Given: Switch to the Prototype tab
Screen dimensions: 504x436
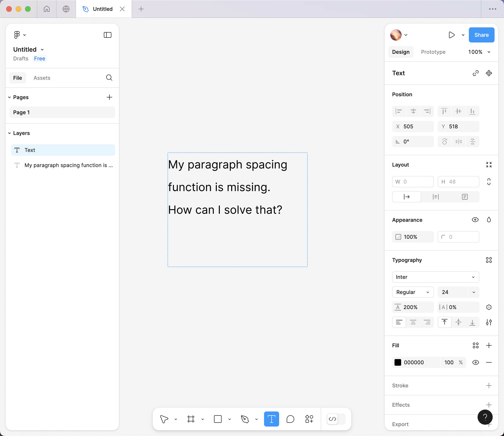Looking at the screenshot, I should [433, 52].
